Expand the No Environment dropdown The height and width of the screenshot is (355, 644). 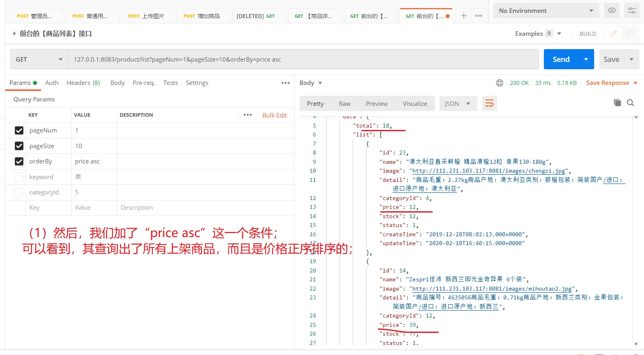546,11
